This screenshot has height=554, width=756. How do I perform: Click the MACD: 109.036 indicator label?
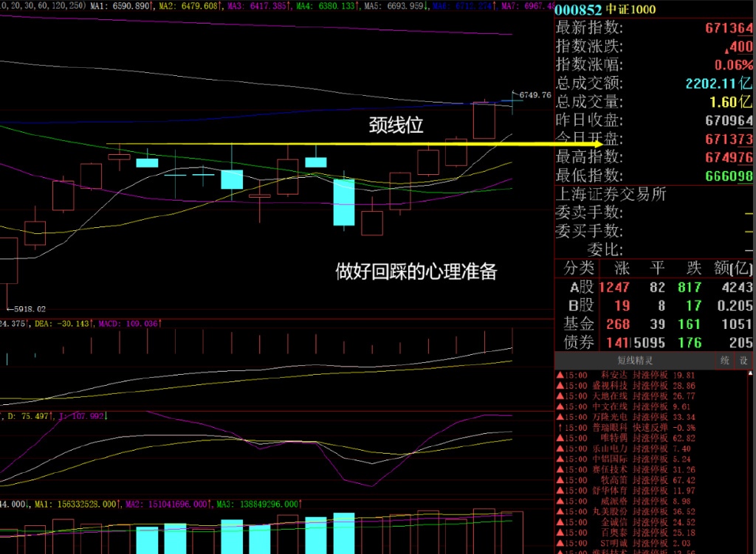pos(130,324)
